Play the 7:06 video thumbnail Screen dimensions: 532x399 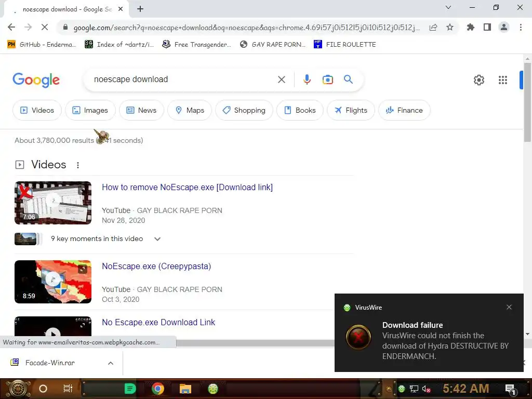pos(53,203)
